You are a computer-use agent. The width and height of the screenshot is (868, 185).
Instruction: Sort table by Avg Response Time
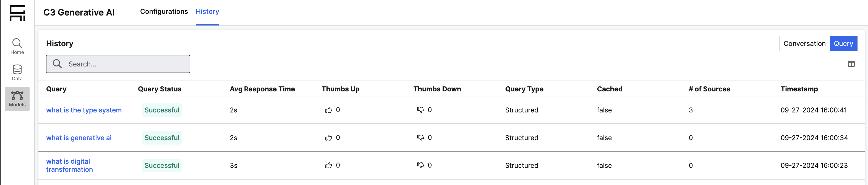click(263, 89)
